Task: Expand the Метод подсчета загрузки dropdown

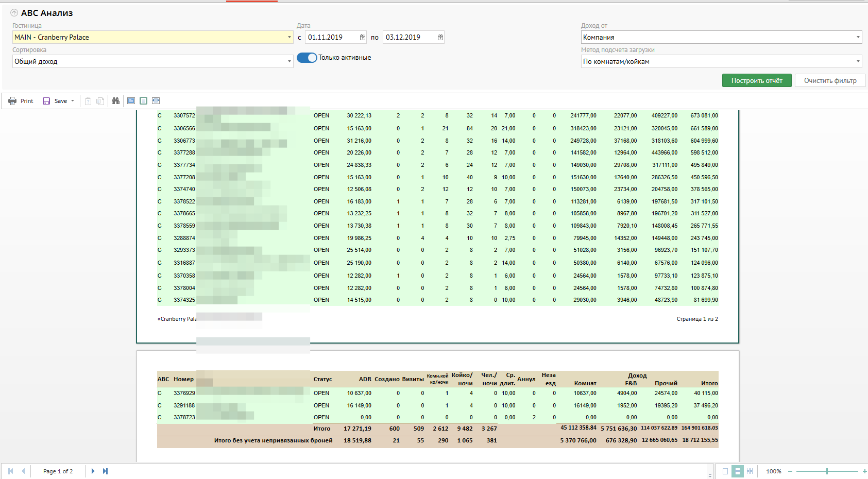Action: pyautogui.click(x=858, y=61)
